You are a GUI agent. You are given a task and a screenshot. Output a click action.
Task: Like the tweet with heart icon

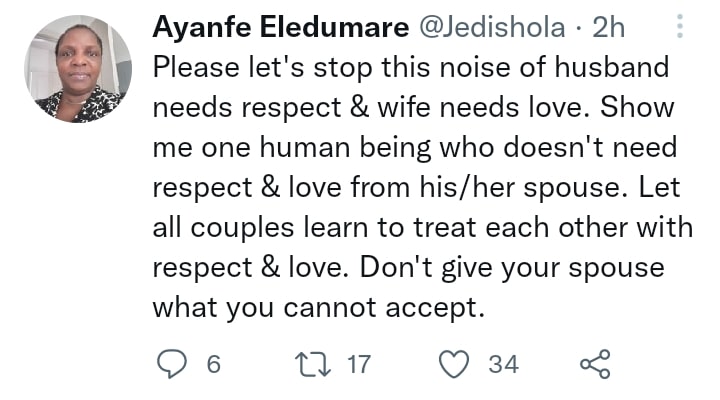454,364
